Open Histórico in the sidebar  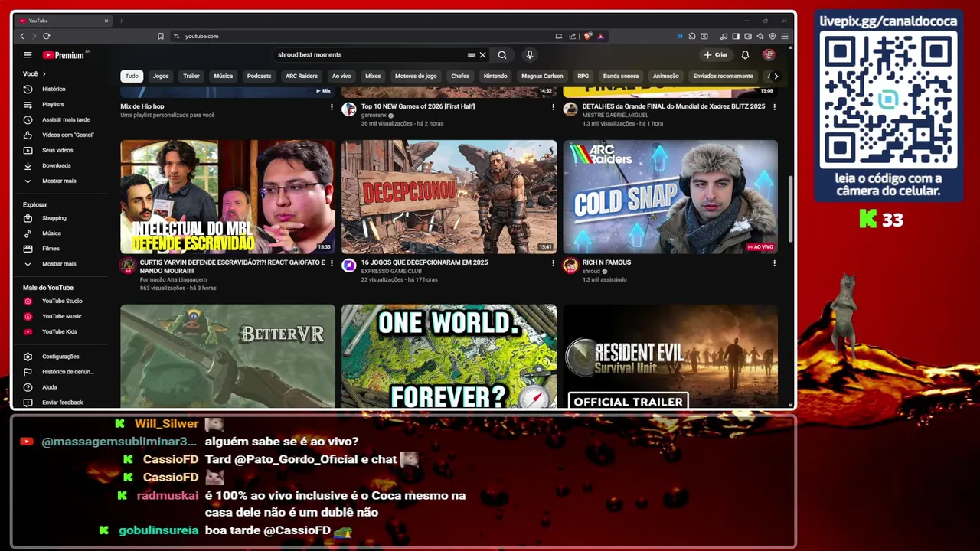point(54,90)
